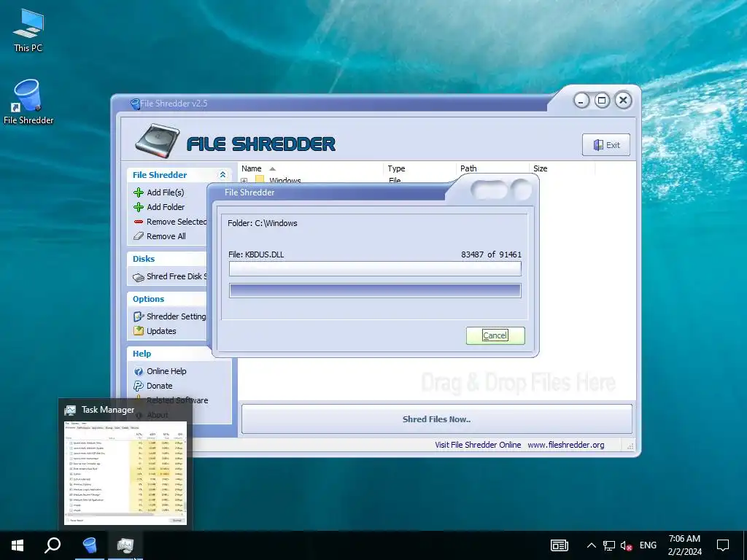The image size is (747, 560).
Task: Open the network tray icon
Action: pyautogui.click(x=609, y=545)
